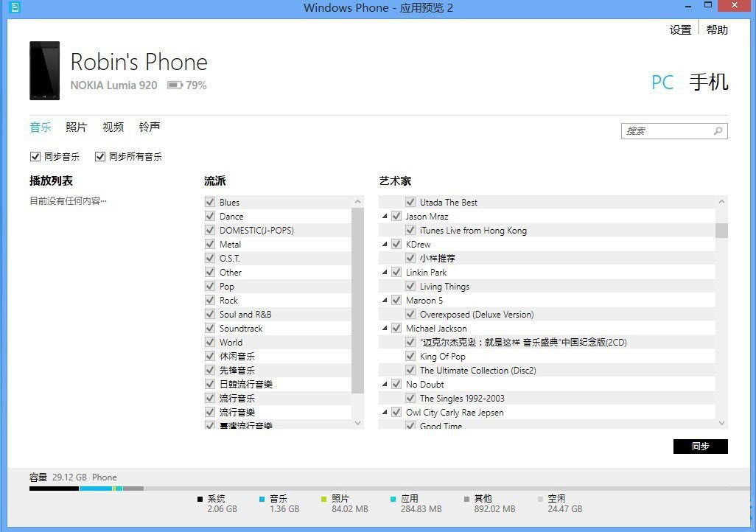The image size is (756, 532).
Task: Click the Robin's Phone device name
Action: (139, 62)
